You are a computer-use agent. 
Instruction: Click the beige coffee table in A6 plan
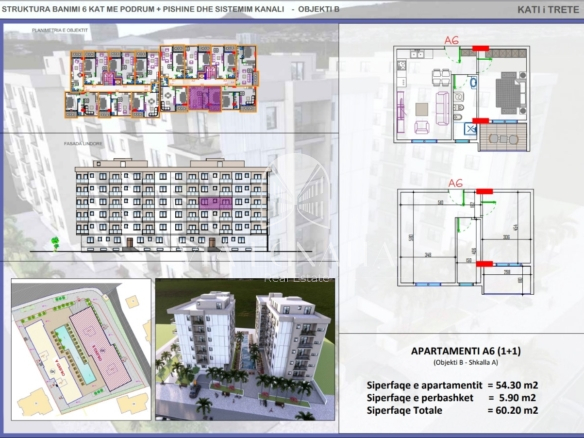pyautogui.click(x=422, y=110)
